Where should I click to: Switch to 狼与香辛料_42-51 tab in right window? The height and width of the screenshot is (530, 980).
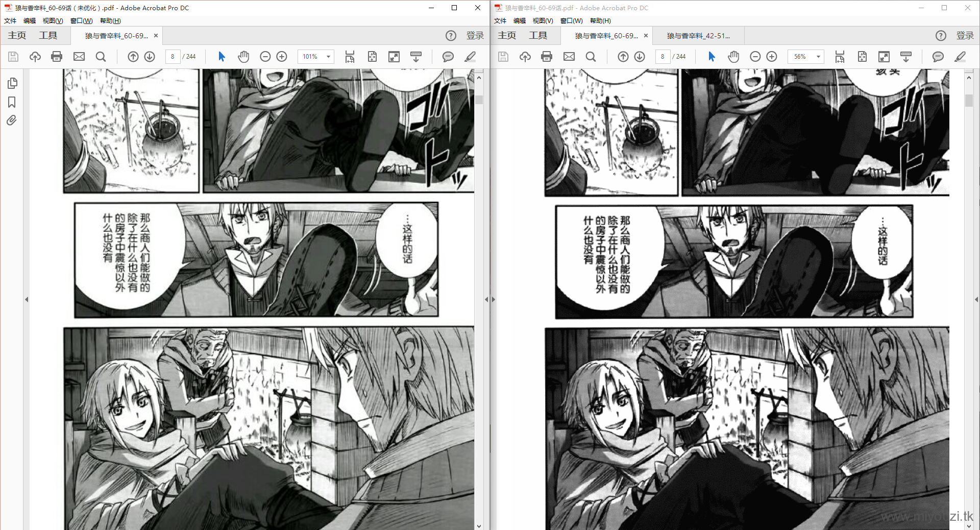[698, 36]
